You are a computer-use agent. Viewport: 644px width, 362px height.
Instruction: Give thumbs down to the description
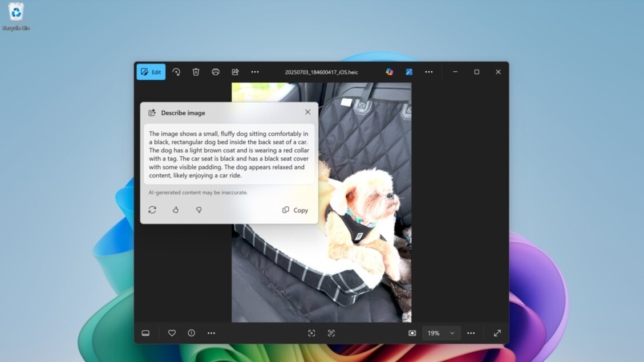199,210
